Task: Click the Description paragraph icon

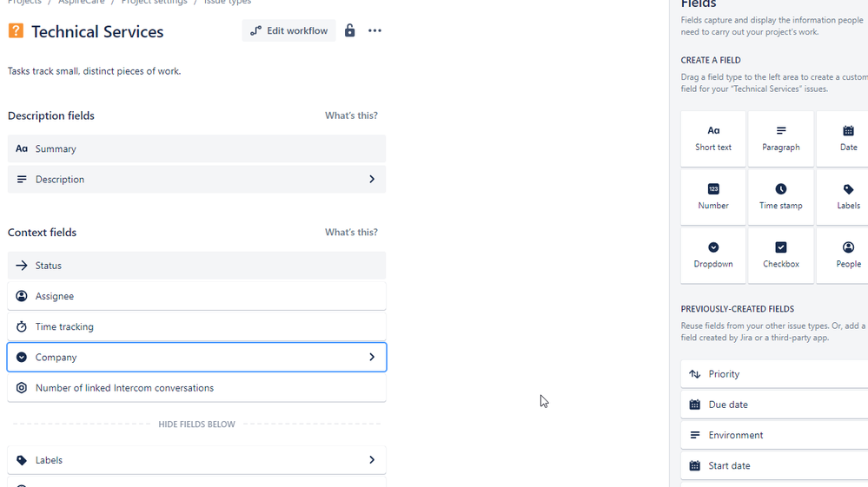Action: 22,179
